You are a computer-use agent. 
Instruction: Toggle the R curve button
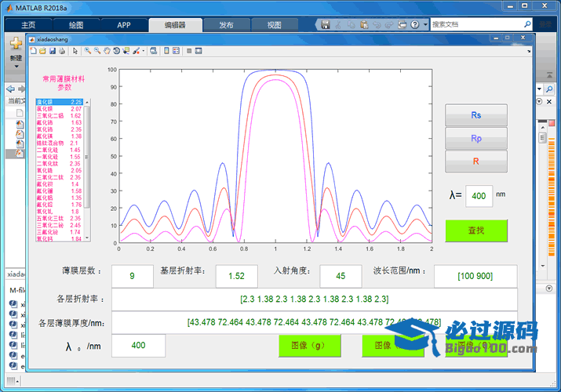point(475,162)
